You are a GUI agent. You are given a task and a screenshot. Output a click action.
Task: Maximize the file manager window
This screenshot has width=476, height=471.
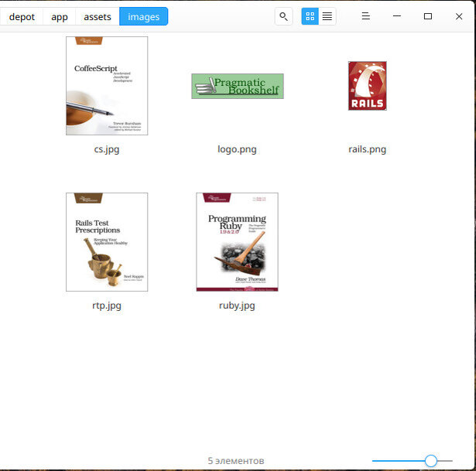pos(428,16)
